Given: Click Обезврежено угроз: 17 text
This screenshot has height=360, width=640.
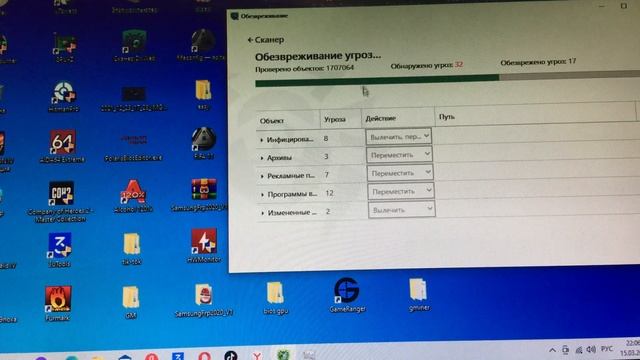Looking at the screenshot, I should point(538,62).
